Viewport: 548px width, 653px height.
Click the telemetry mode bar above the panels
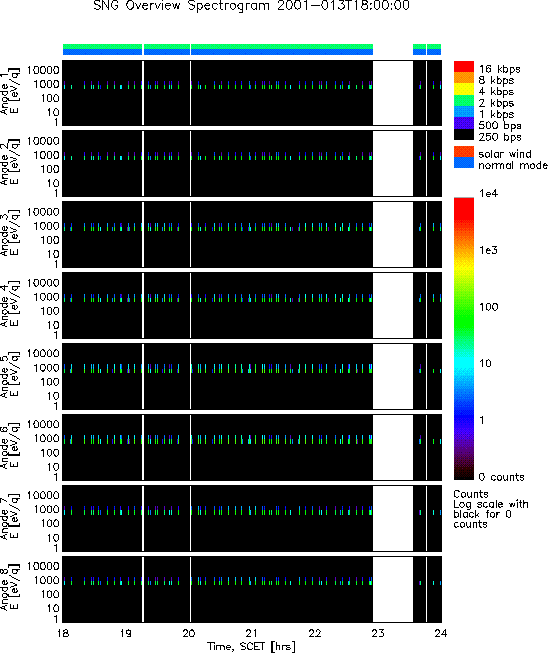pyautogui.click(x=252, y=49)
